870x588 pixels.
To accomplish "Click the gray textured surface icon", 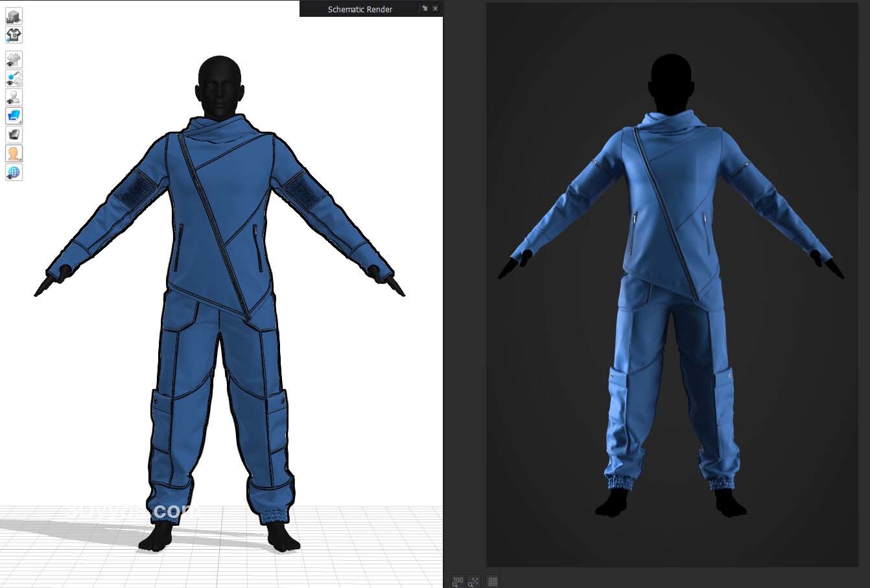I will coord(14,135).
